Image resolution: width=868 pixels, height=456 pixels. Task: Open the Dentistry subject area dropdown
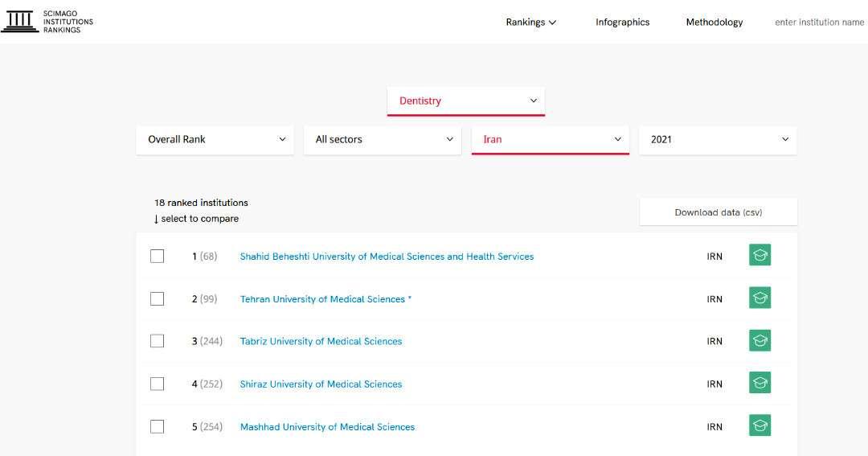466,101
